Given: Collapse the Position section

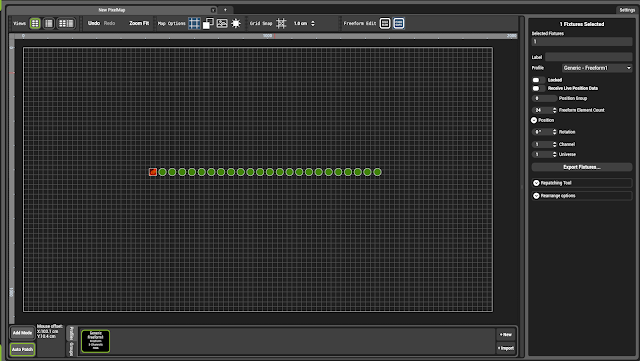Looking at the screenshot, I should coord(534,120).
